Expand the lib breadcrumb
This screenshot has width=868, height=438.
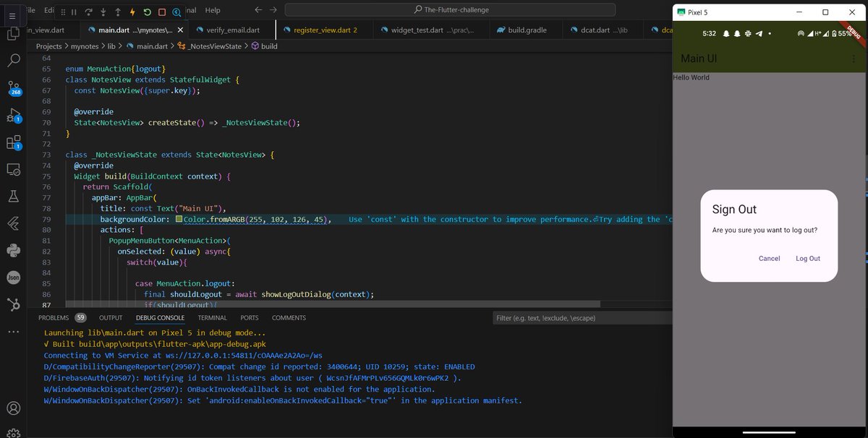click(111, 46)
